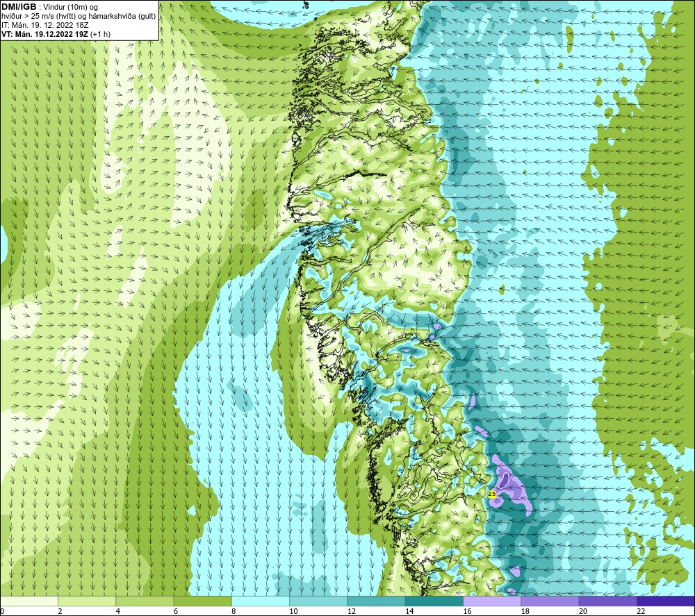Image resolution: width=695 pixels, height=616 pixels.
Task: Click the legend tick label "20"
Action: click(x=583, y=611)
